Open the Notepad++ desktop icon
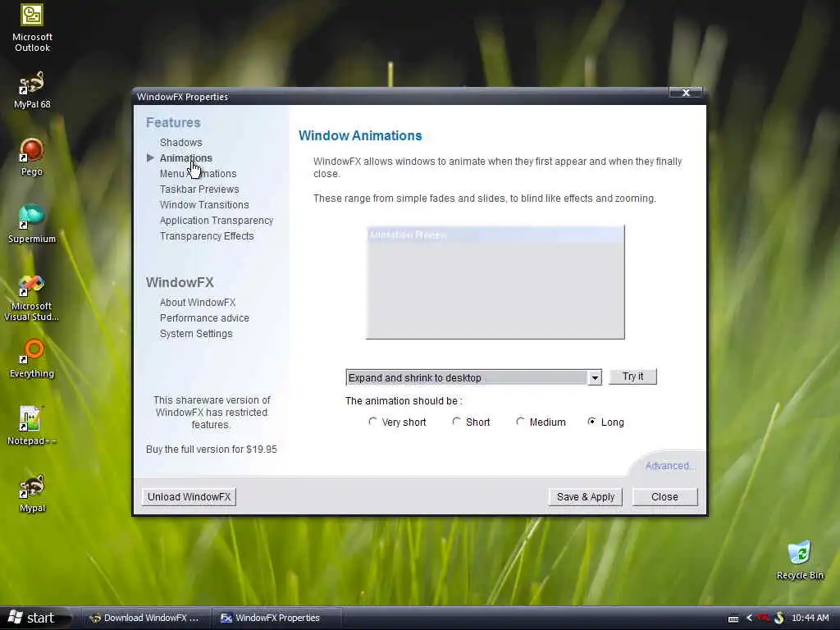 (x=32, y=427)
